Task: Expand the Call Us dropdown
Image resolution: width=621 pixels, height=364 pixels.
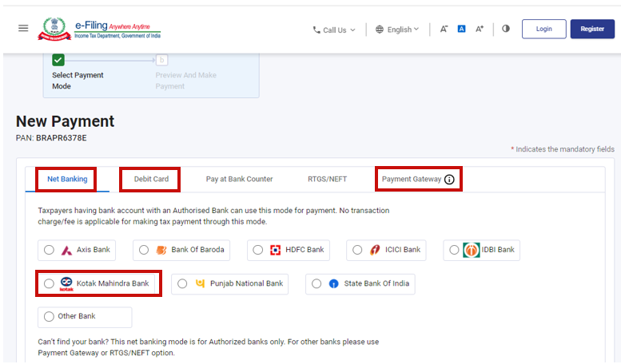Action: [334, 30]
